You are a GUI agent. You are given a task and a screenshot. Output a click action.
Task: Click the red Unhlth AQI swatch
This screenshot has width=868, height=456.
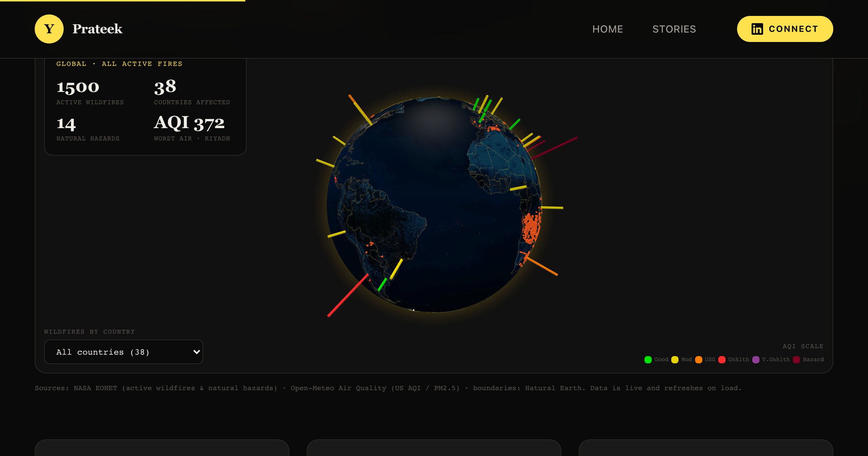[722, 360]
